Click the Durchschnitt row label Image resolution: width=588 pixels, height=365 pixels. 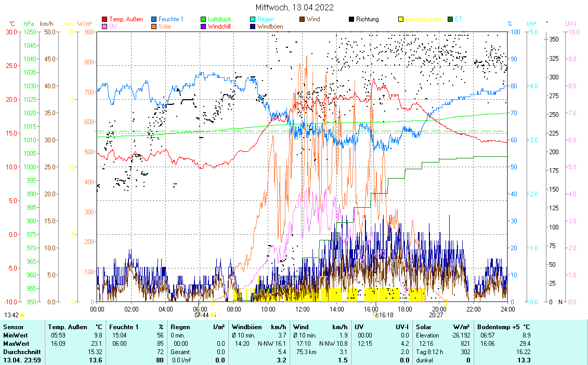[x=21, y=352]
